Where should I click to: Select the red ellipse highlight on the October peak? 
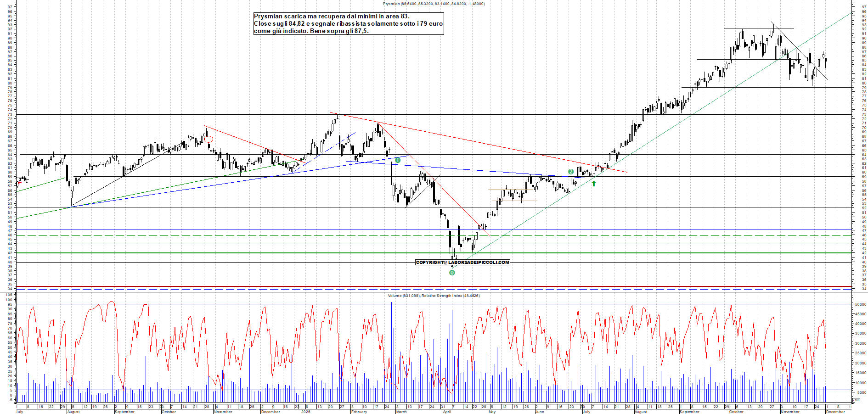point(209,138)
